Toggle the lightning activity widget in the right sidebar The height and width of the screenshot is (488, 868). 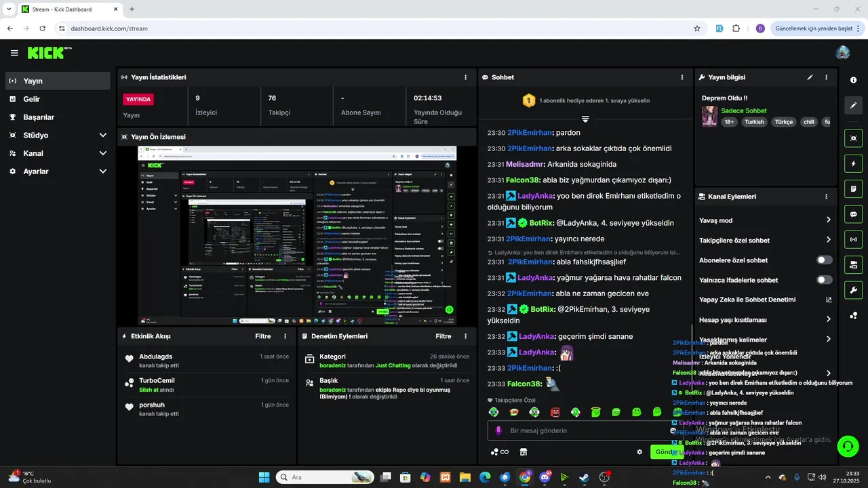pos(853,163)
